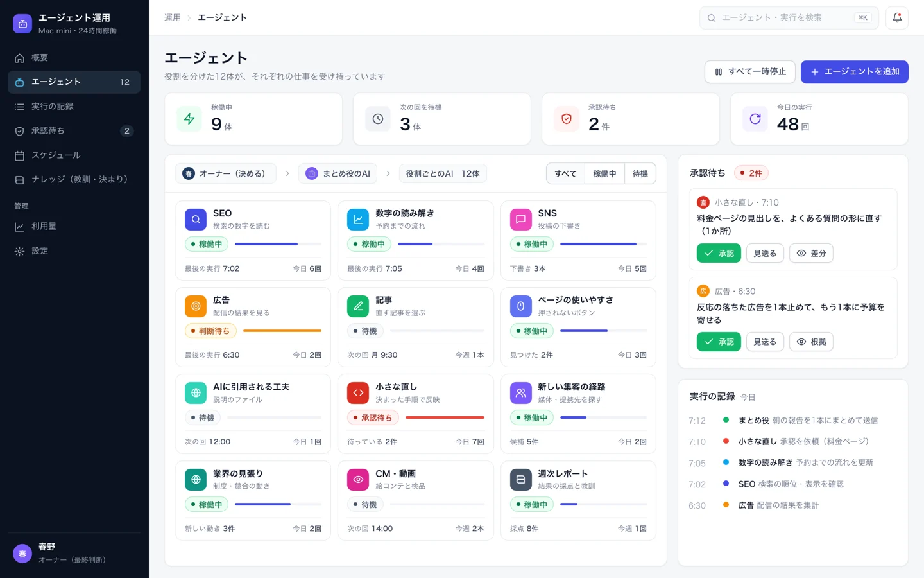Click the 承認待ち shield stat icon
924x578 pixels.
[567, 119]
